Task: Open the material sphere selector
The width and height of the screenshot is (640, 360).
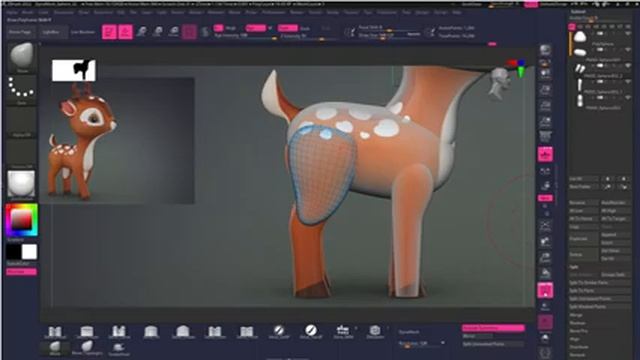Action: point(21,184)
